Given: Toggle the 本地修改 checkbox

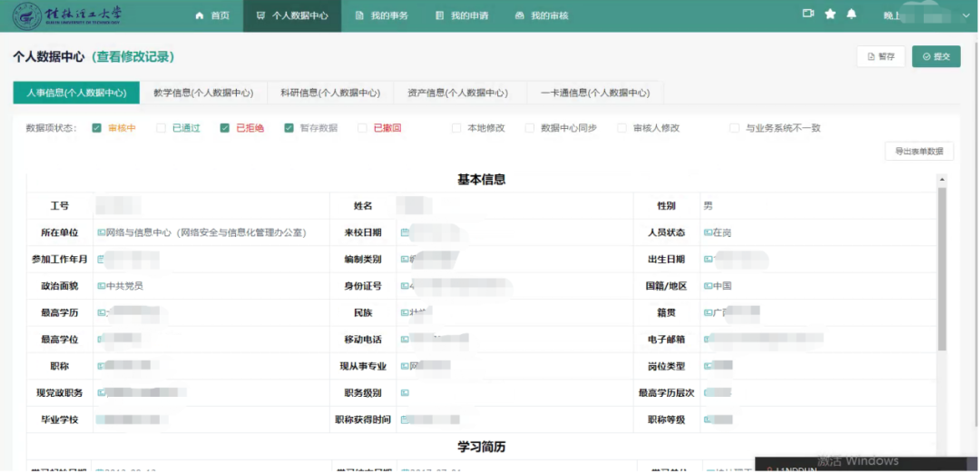Looking at the screenshot, I should click(456, 128).
